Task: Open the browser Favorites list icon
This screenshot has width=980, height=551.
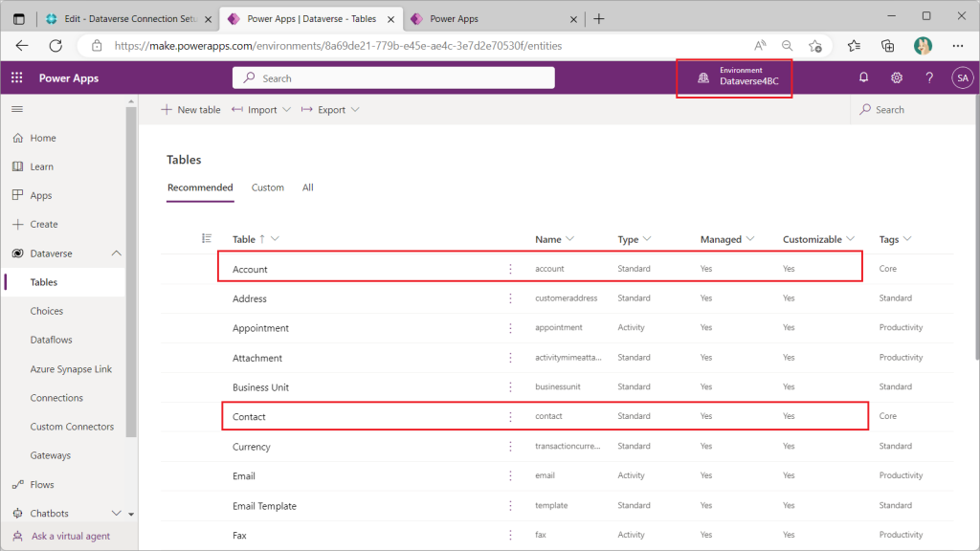Action: coord(854,46)
